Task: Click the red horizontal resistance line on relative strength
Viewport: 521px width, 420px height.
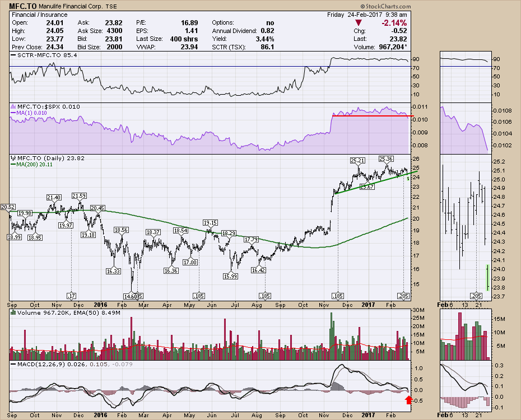Action: click(373, 116)
